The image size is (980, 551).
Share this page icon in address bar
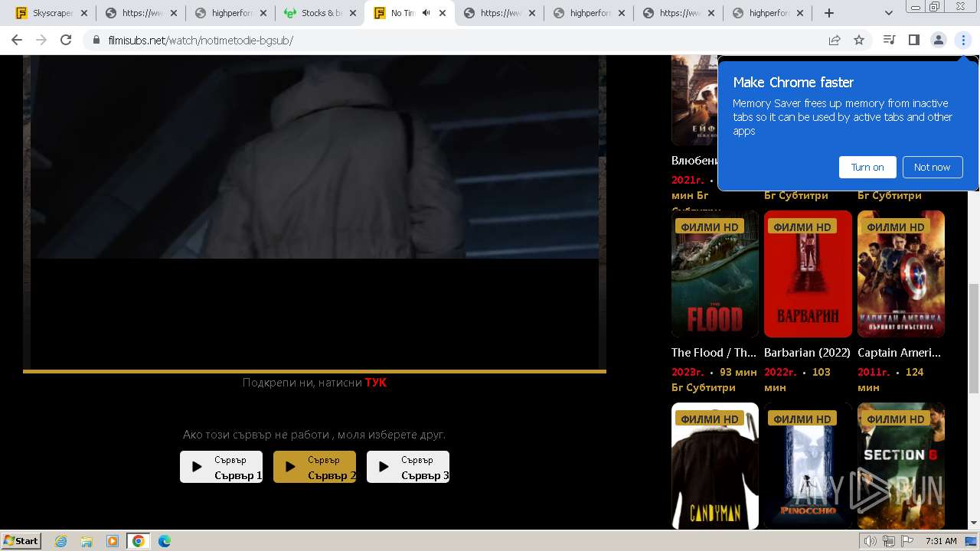[x=835, y=40]
